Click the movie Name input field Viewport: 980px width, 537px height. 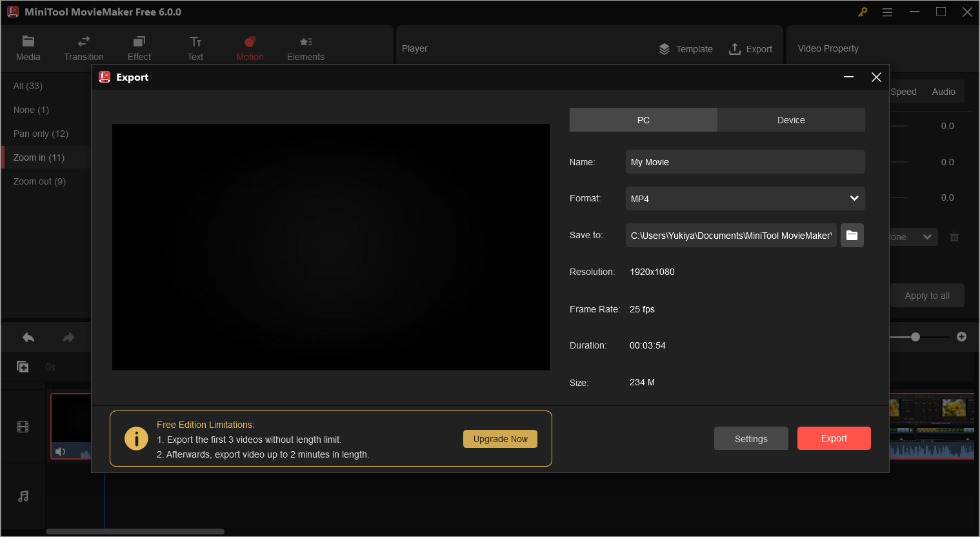(745, 162)
